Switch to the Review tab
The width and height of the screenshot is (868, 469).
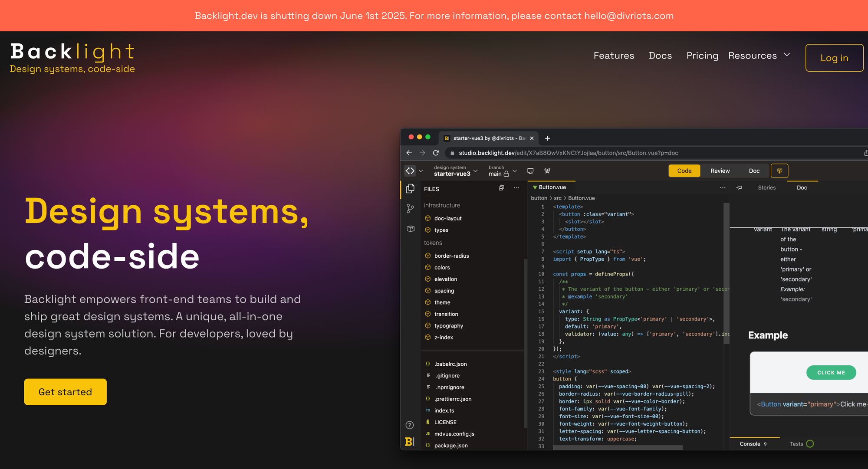720,171
